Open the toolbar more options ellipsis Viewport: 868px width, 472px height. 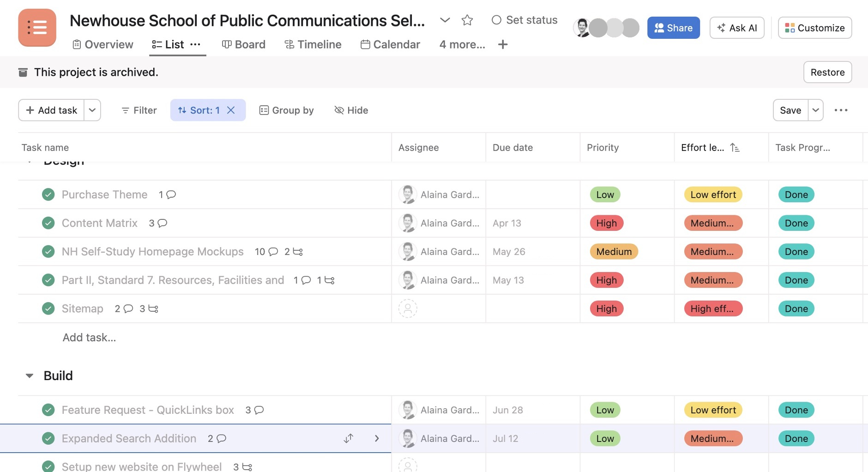pyautogui.click(x=841, y=110)
